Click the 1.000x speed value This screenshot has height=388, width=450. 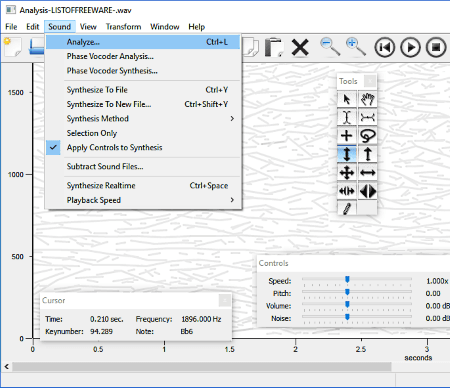coord(437,281)
